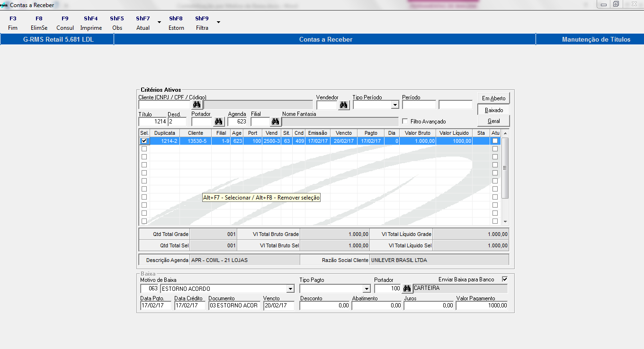Enable the Filtro Avançado checkbox
644x349 pixels.
pyautogui.click(x=405, y=122)
